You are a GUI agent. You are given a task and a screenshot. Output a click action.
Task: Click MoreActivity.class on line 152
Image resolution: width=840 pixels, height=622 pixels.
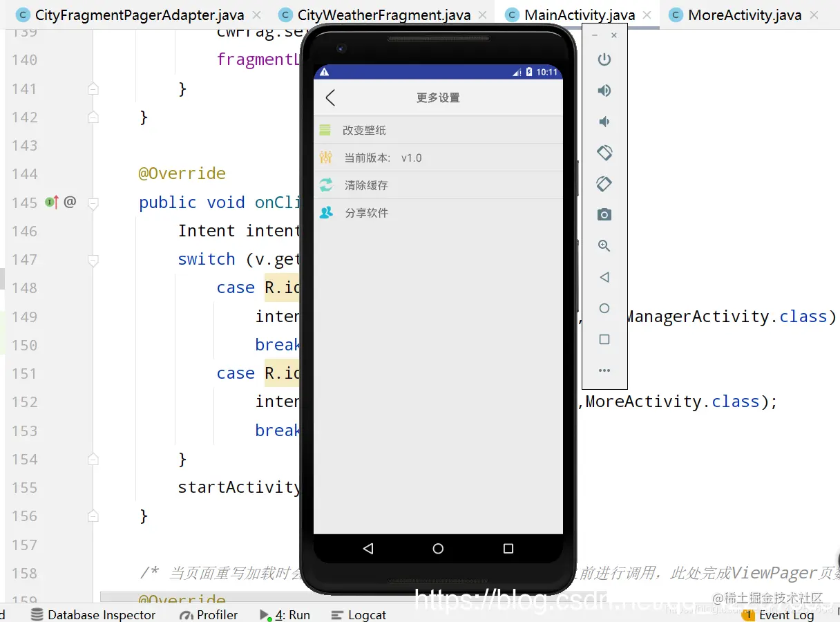pos(672,402)
